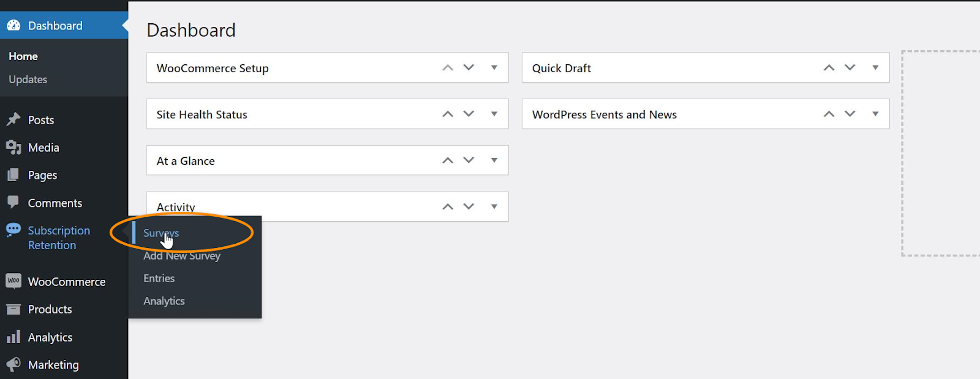Go to the Media section
980x379 pixels.
[x=43, y=148]
